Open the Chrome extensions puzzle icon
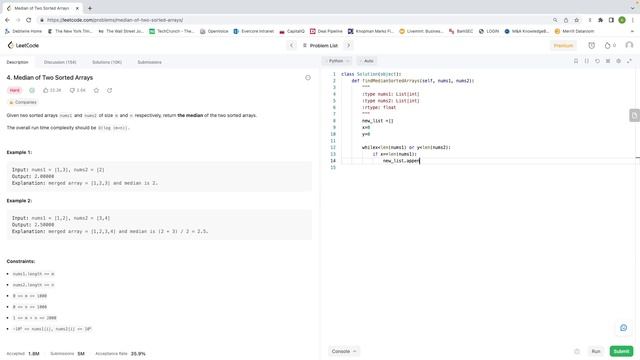 coord(600,20)
